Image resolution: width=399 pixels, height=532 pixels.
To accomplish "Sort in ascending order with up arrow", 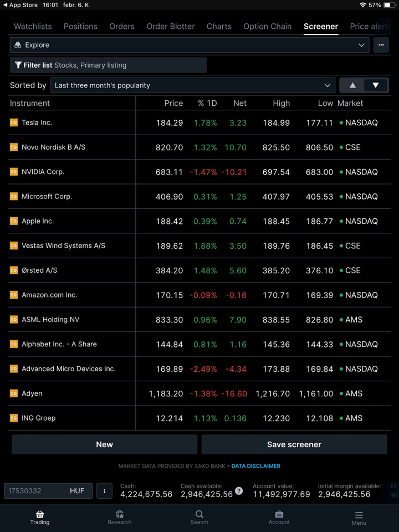I will pos(352,85).
